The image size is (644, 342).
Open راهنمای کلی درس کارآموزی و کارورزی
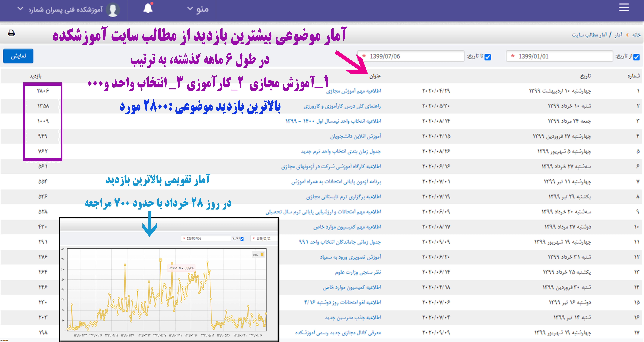(x=342, y=106)
